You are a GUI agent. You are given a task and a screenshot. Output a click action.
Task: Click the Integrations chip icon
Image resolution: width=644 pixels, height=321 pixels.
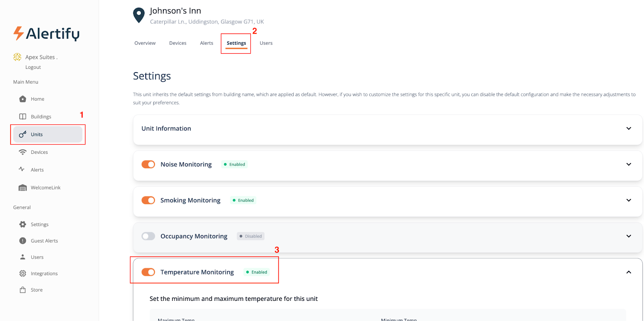(23, 273)
